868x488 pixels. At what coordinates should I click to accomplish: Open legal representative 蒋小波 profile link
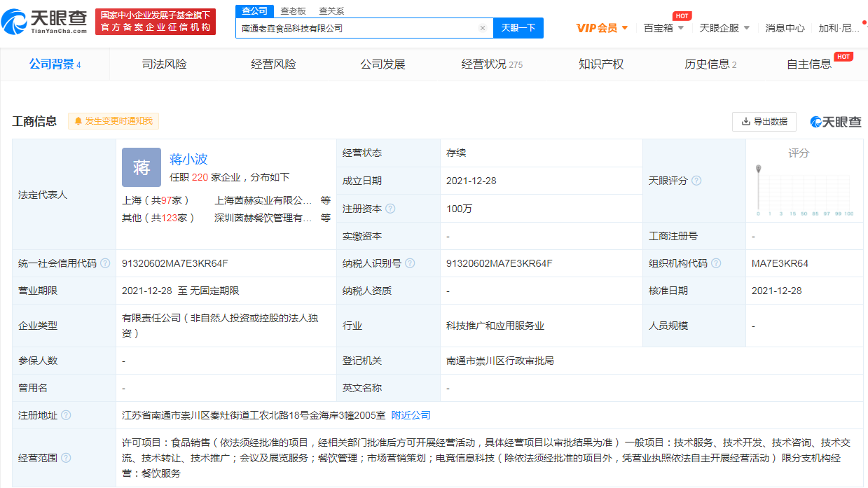pos(188,159)
